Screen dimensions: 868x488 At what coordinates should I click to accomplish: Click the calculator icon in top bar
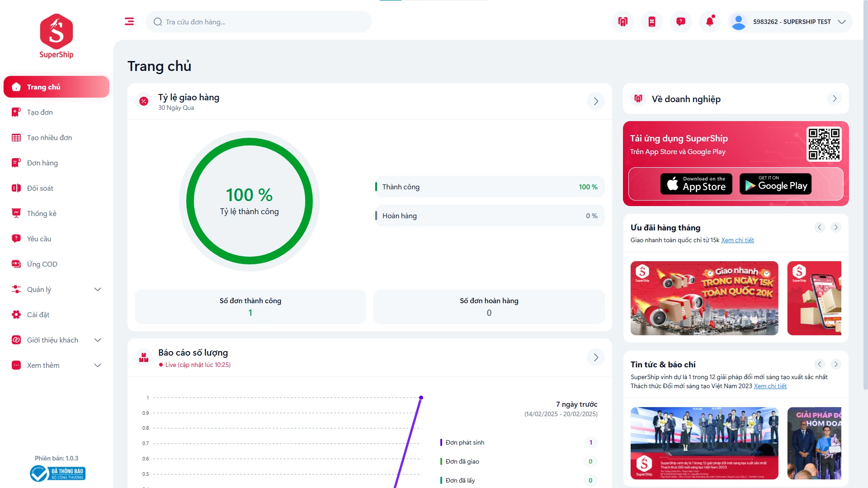pos(651,21)
